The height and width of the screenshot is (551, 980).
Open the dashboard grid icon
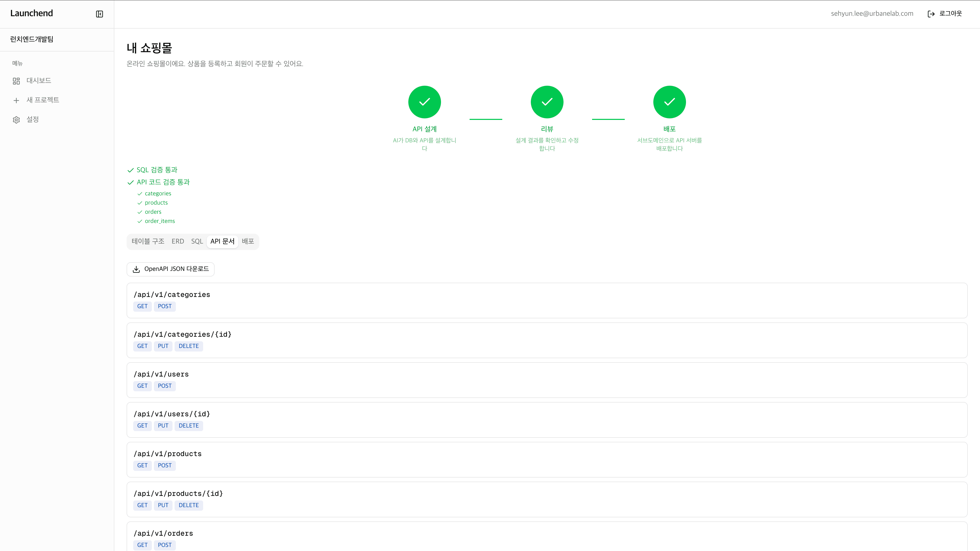click(16, 81)
